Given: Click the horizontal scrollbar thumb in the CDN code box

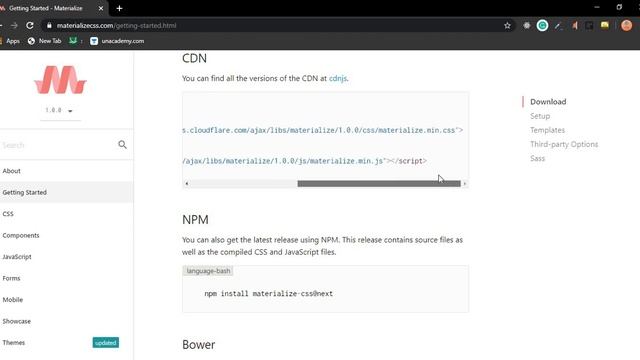Looking at the screenshot, I should tap(379, 184).
